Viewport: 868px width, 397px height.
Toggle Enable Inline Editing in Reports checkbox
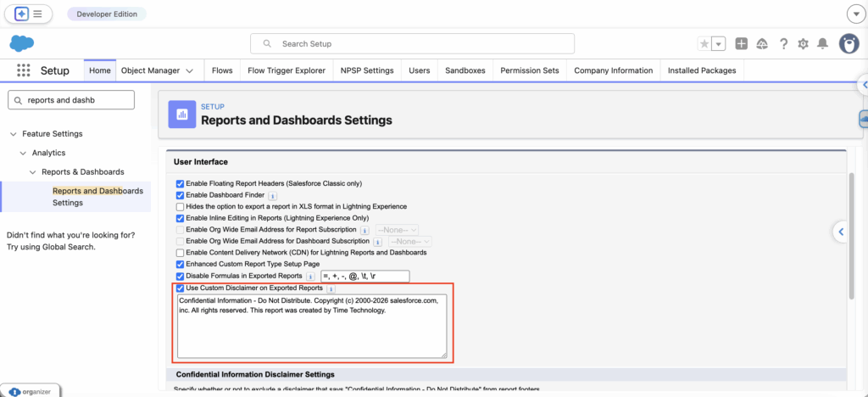click(180, 218)
